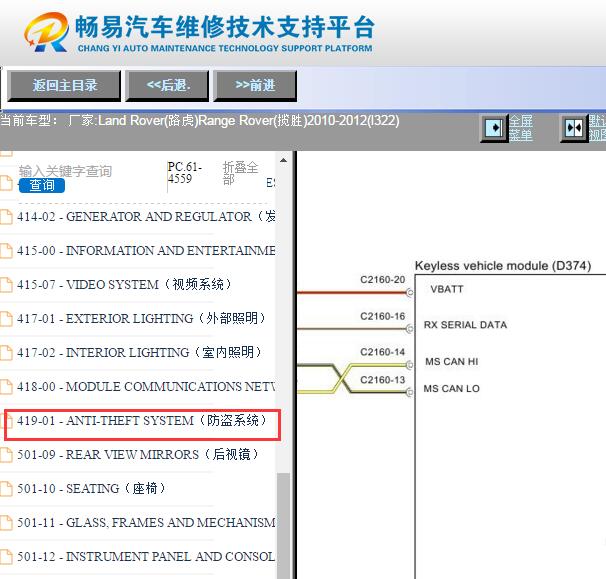Click page icon beside 501-11 entry
Image resolution: width=606 pixels, height=579 pixels.
6,523
